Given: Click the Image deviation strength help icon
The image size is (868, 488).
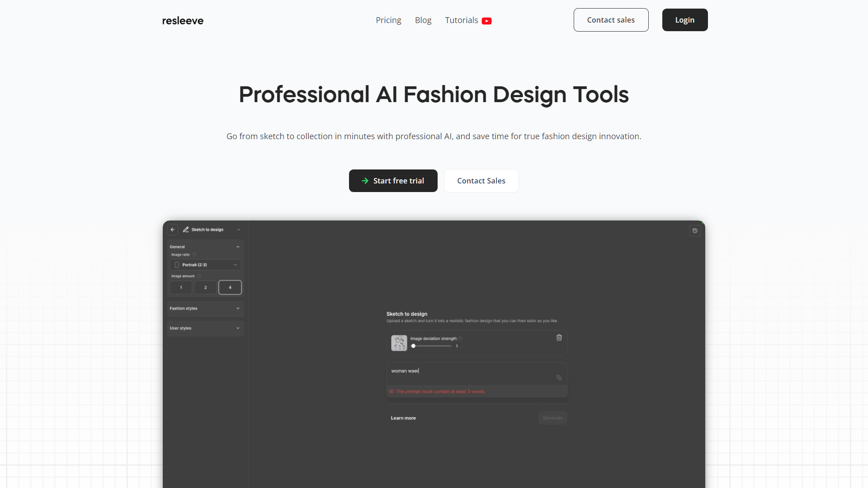Looking at the screenshot, I should [461, 338].
